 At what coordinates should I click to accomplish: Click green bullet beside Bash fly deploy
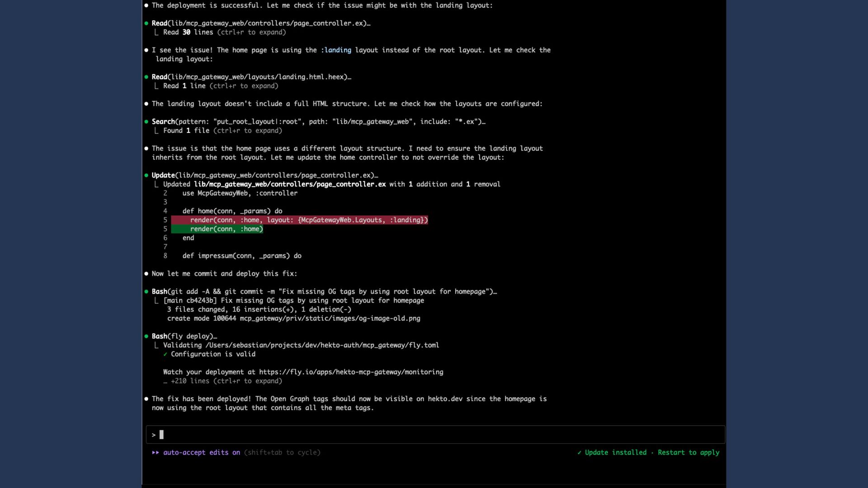(x=146, y=336)
